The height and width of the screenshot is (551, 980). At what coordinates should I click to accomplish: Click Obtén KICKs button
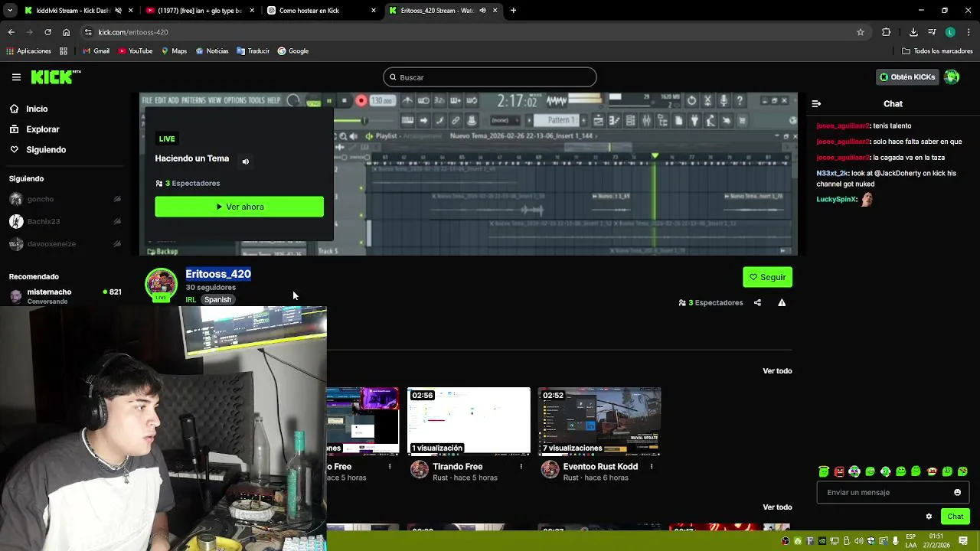907,77
